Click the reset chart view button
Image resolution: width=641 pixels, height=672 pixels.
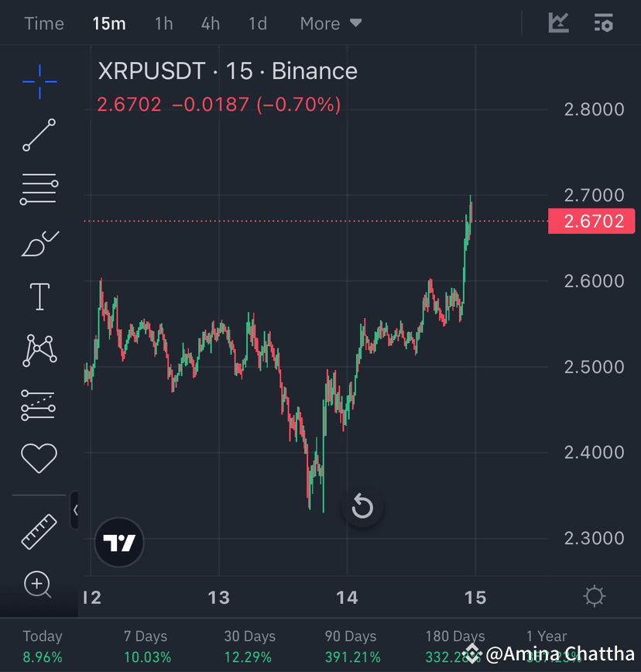click(362, 508)
